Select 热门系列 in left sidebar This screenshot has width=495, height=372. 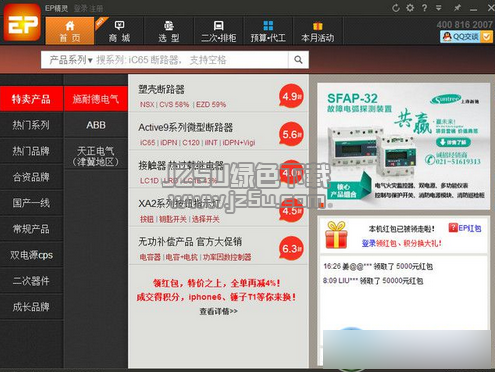[31, 125]
